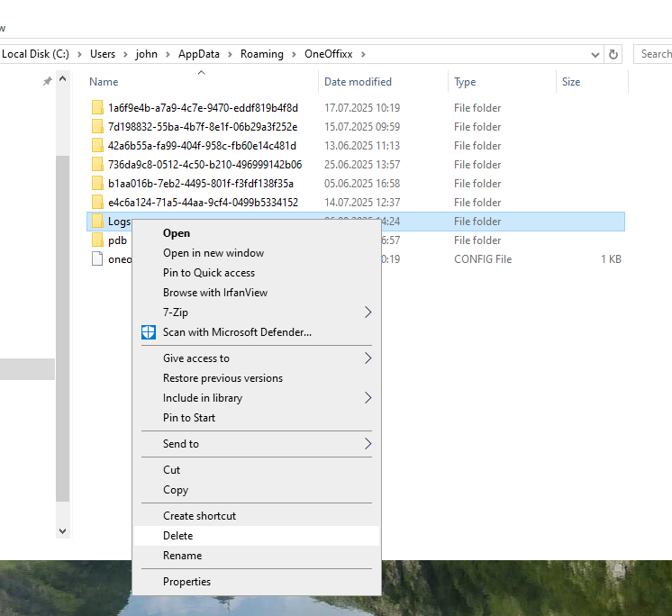Select folder name b1aa016b-7eb2-4495-801f-f3fdf138f35a
The width and height of the screenshot is (672, 616).
(x=201, y=183)
